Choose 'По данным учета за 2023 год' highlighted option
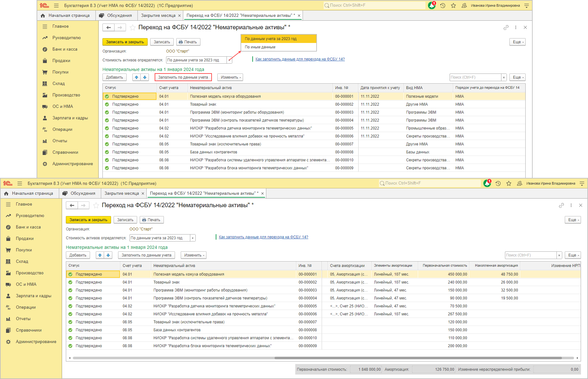 pos(270,39)
